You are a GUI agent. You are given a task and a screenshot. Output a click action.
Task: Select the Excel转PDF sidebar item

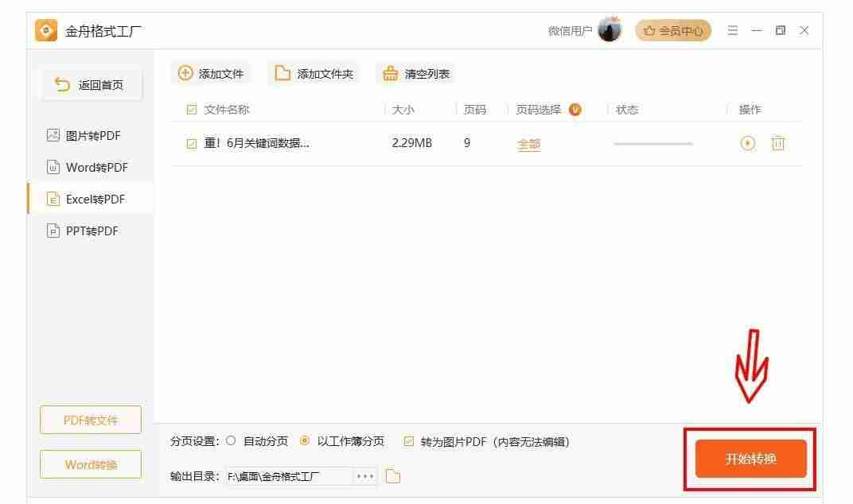coord(90,199)
